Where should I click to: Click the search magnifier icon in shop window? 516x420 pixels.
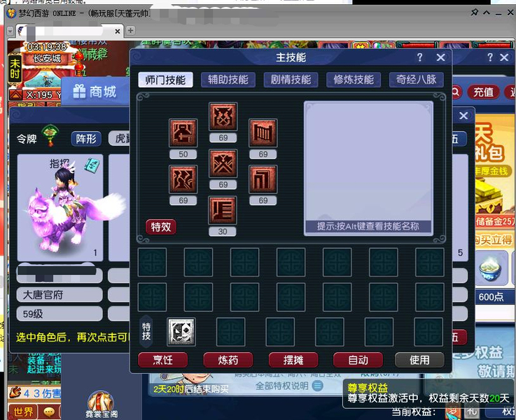coord(456,92)
